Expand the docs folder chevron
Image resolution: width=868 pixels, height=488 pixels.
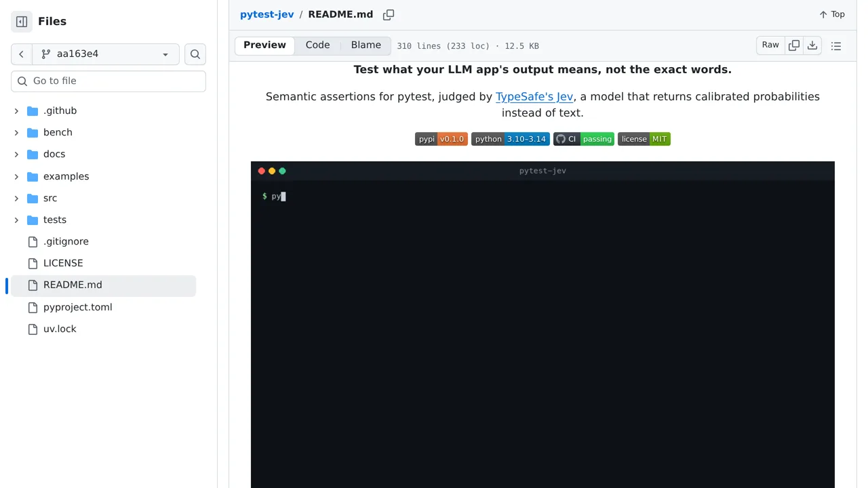pyautogui.click(x=16, y=155)
